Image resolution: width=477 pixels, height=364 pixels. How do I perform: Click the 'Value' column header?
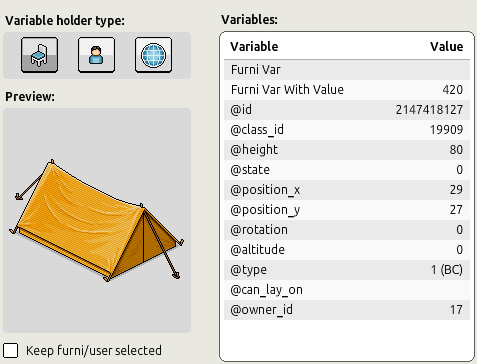click(x=446, y=47)
